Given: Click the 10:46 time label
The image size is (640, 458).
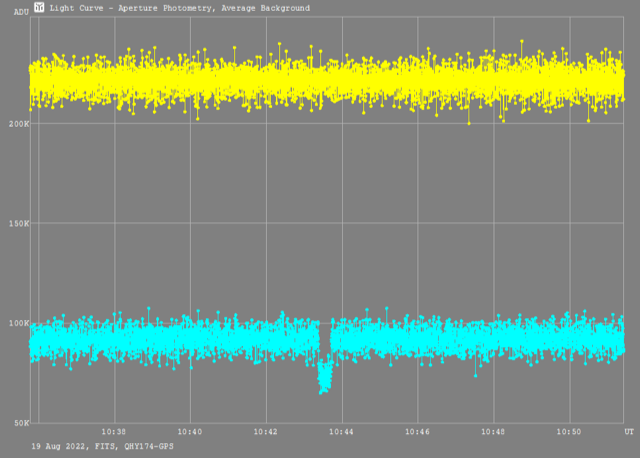Looking at the screenshot, I should [417, 432].
